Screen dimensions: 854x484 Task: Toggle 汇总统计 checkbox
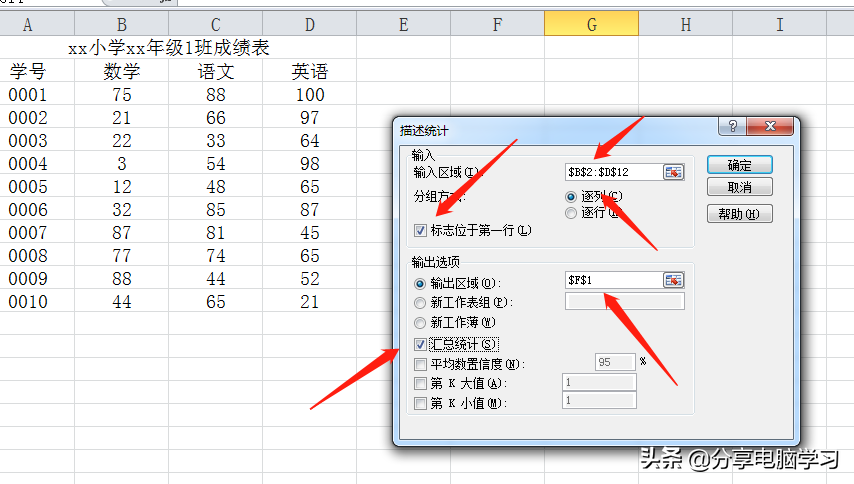[420, 344]
